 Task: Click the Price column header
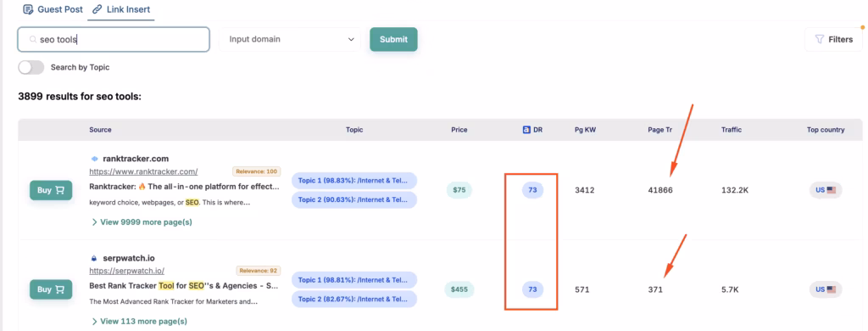click(x=459, y=130)
